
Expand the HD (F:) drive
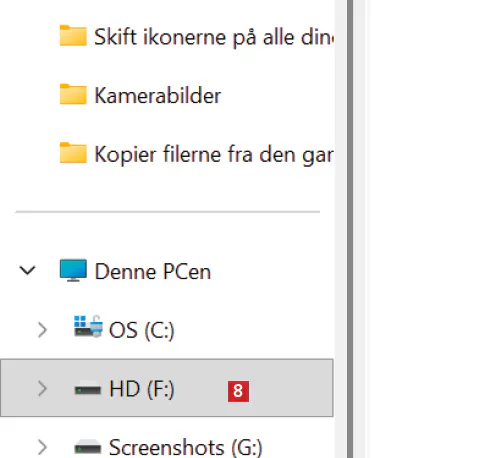42,389
